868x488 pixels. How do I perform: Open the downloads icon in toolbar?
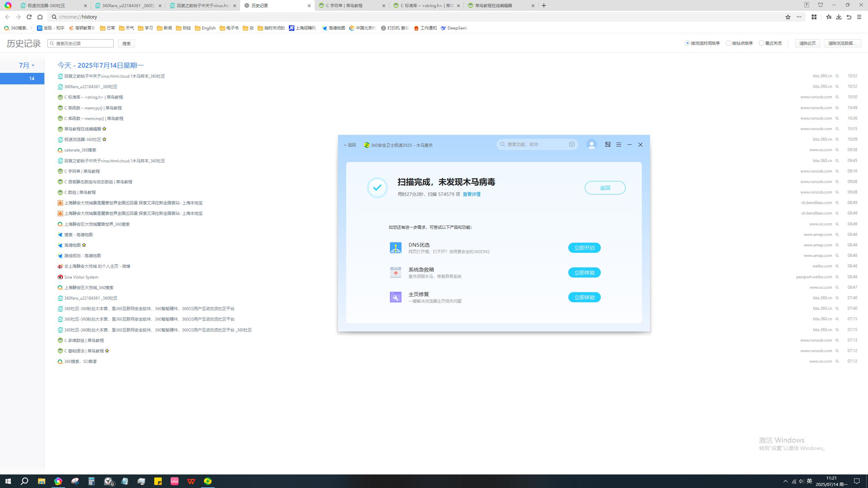tap(839, 17)
